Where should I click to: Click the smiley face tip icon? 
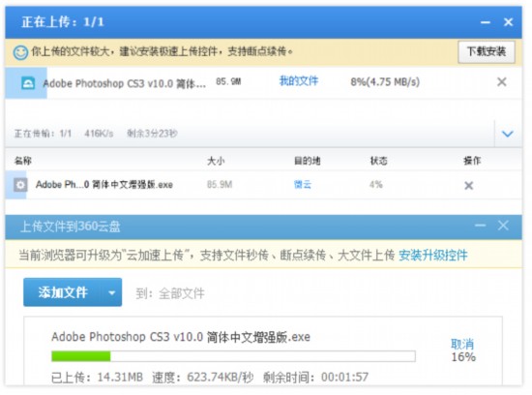tap(20, 52)
